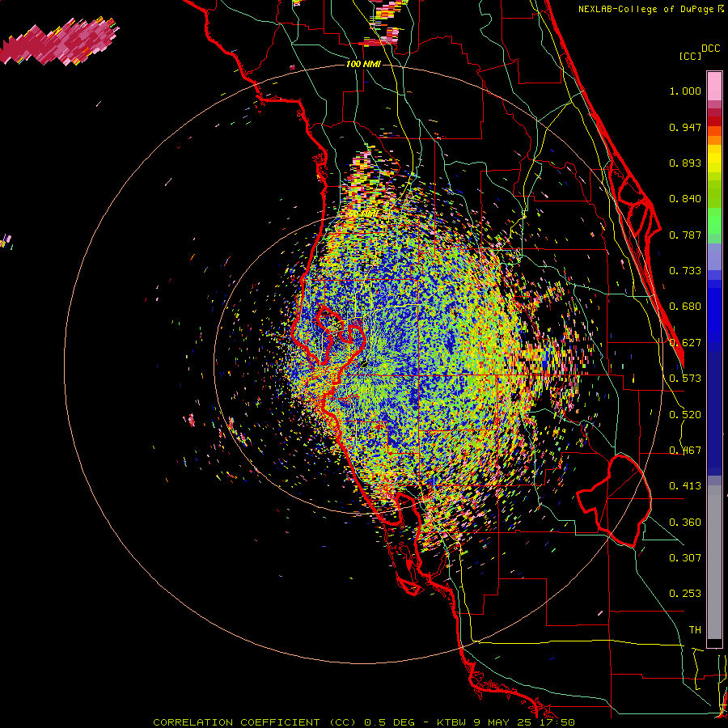Select the 0.787 scale value
This screenshot has height=728, width=728.
685,235
